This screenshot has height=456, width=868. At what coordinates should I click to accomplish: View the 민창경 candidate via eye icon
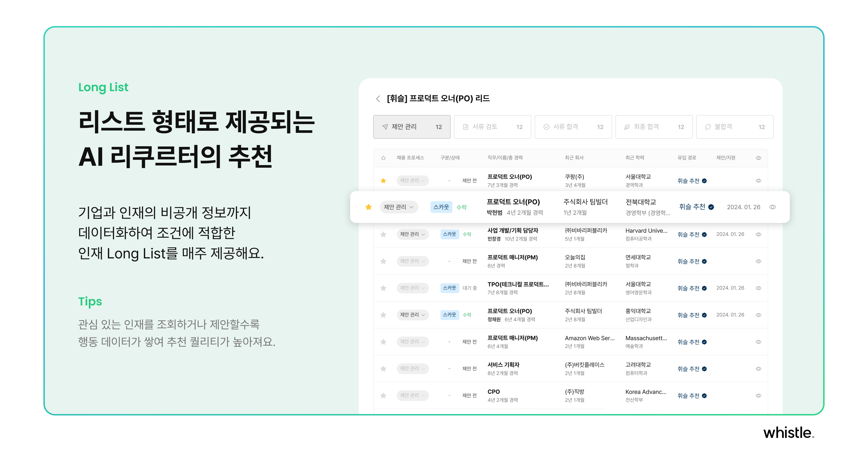[758, 235]
